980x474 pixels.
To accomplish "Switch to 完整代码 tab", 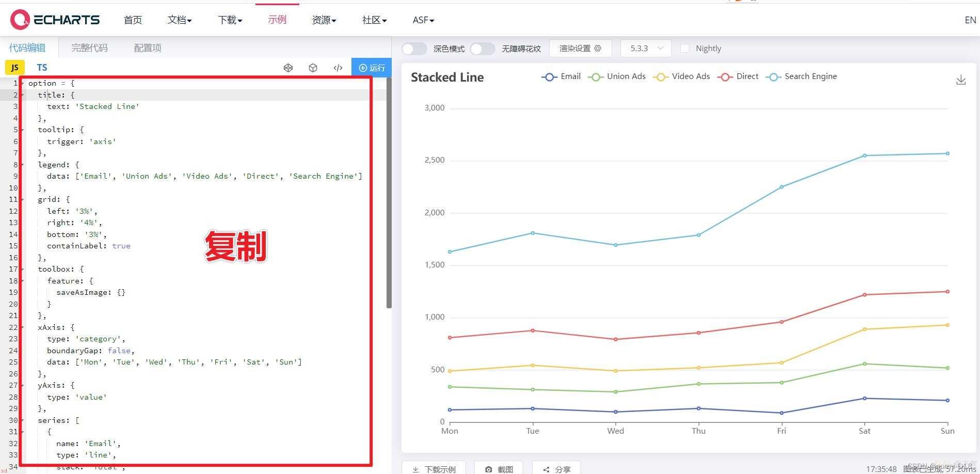I will point(89,48).
